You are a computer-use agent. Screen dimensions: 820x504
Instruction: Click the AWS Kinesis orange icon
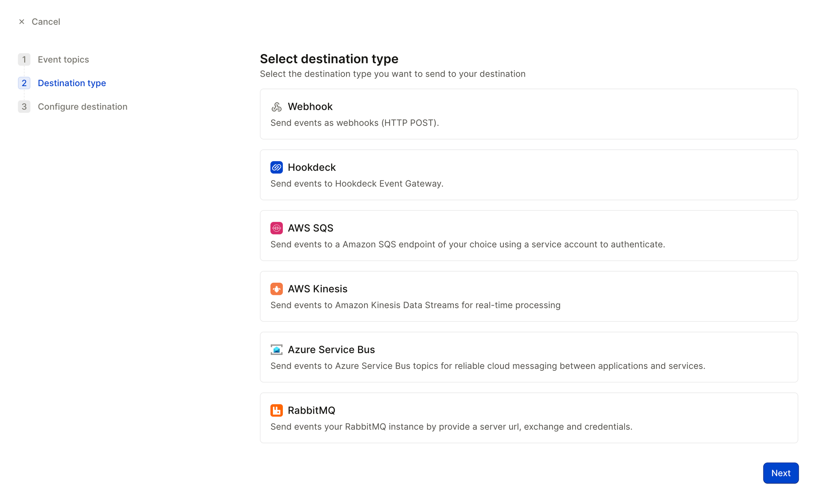277,289
